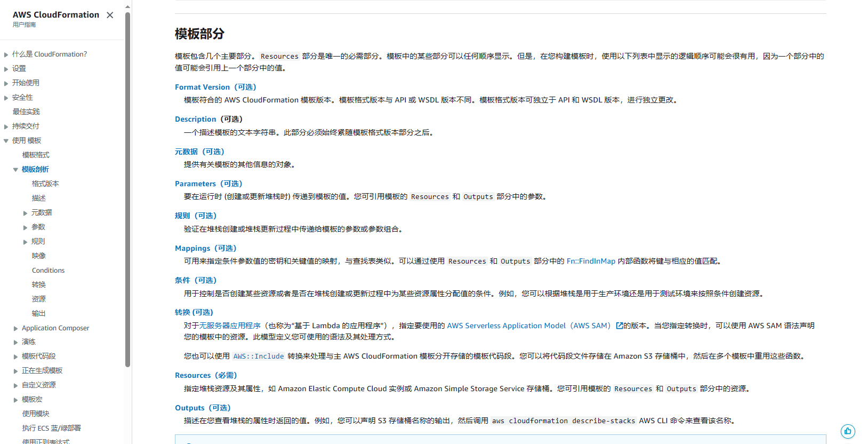Follow the Resources (必需) link

point(206,375)
